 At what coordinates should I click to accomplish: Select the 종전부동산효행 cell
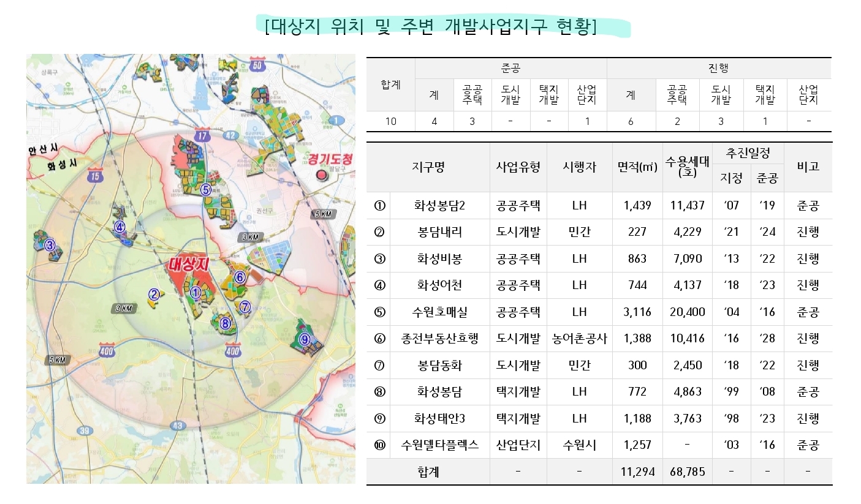coord(439,339)
